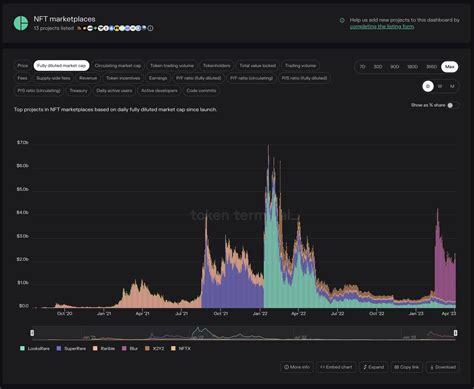Viewport: 474px width, 389px height.
Task: Select the Fully diluted market cap tab
Action: point(62,66)
